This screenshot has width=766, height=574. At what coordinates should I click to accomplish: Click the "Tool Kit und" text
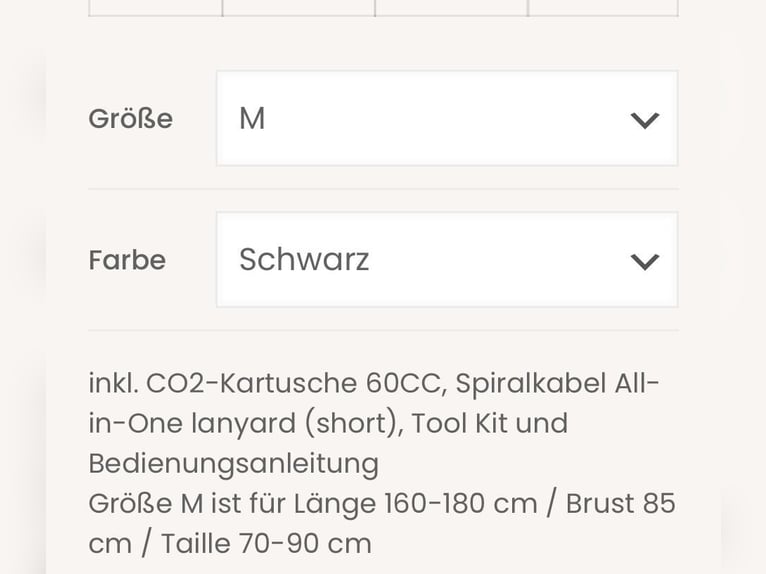(x=489, y=423)
